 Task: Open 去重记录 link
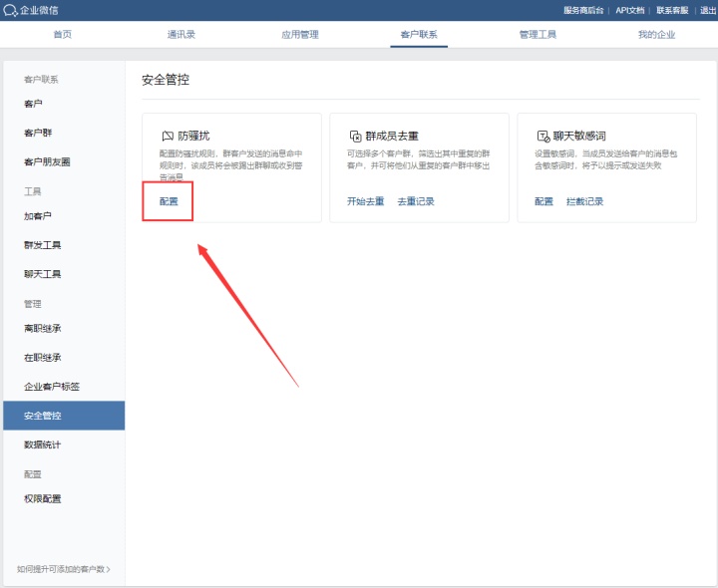(416, 201)
